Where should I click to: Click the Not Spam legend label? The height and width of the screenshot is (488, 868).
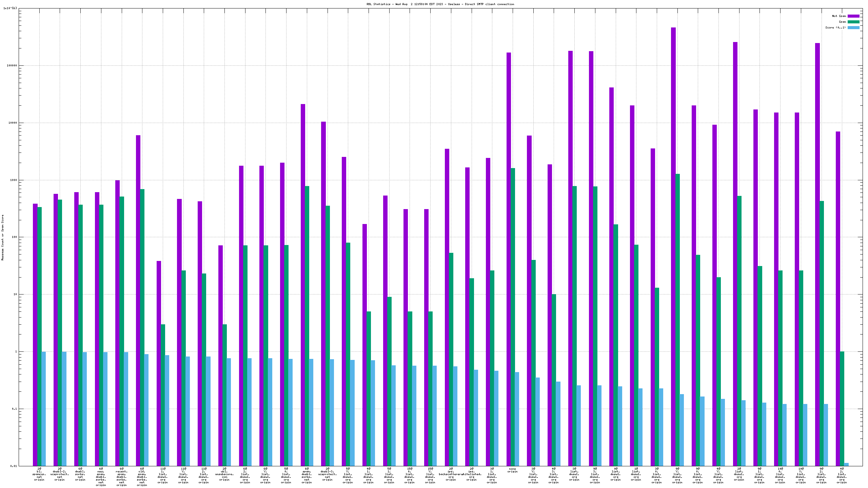(x=839, y=16)
